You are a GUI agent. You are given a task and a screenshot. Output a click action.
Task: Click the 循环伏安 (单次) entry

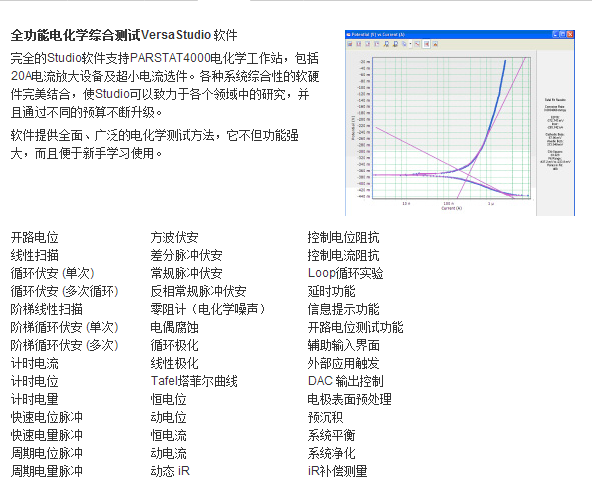52,273
